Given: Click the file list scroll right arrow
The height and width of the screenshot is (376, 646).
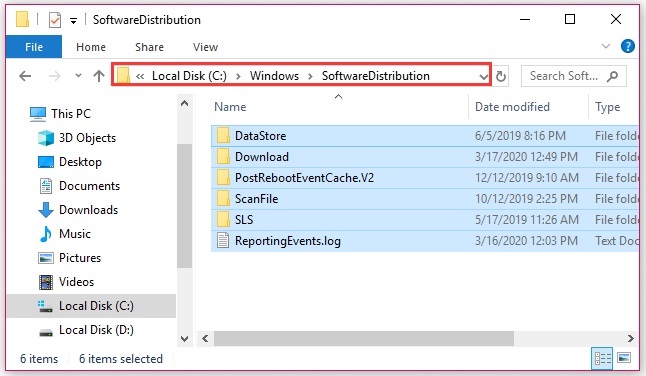Looking at the screenshot, I should point(630,339).
